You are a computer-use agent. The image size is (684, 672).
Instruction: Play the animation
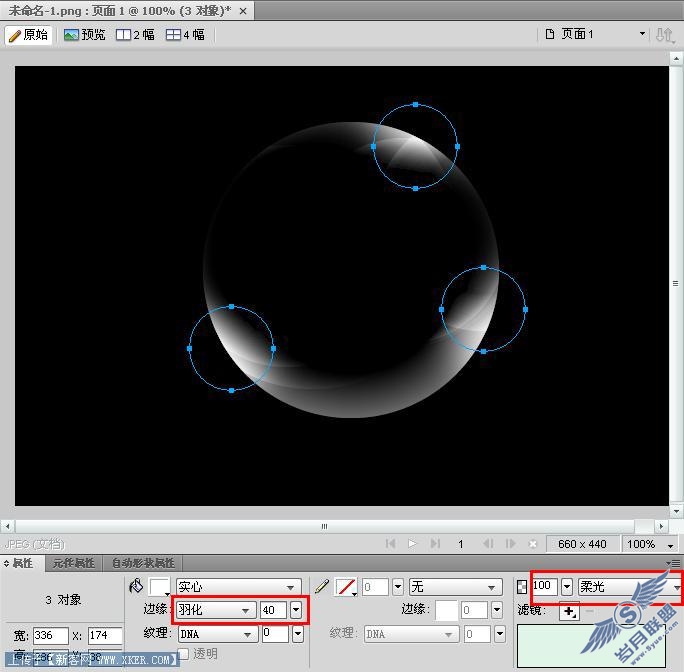click(412, 544)
